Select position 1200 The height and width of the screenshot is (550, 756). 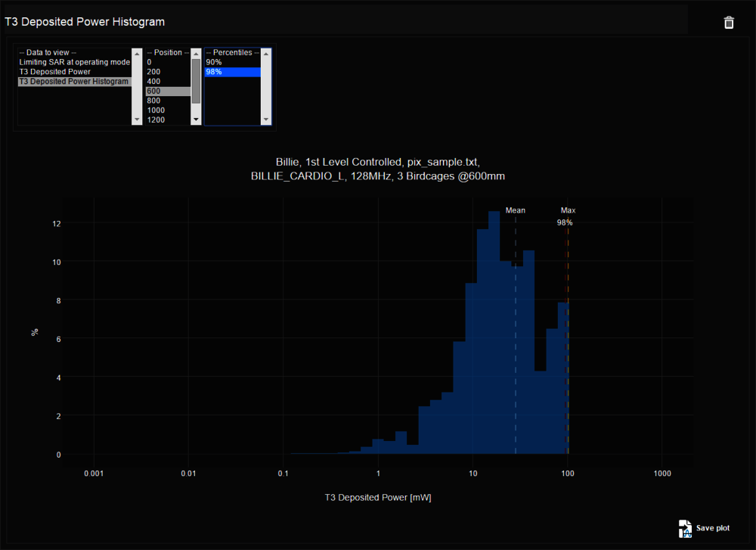155,120
